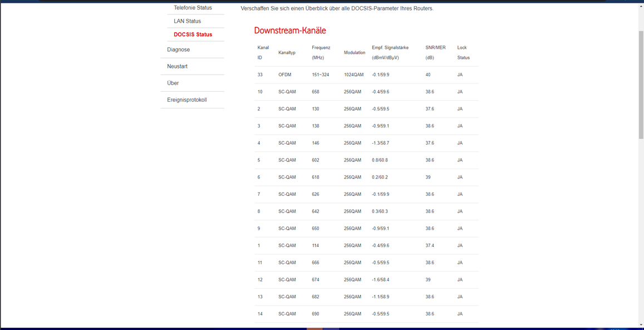Click the signal strength value -1.3/58.7
The image size is (644, 330).
point(380,143)
